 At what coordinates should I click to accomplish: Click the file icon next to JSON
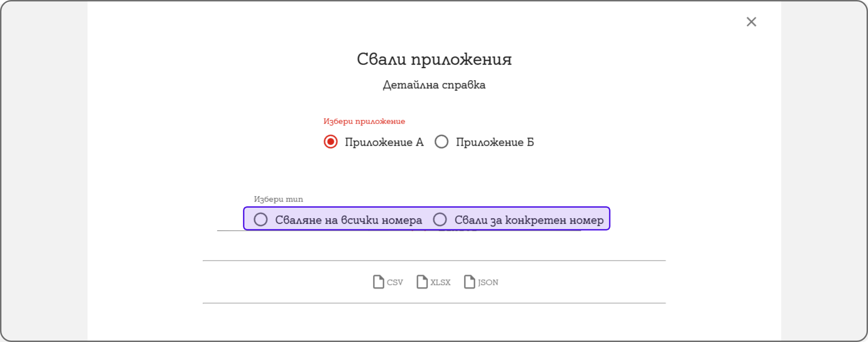469,281
